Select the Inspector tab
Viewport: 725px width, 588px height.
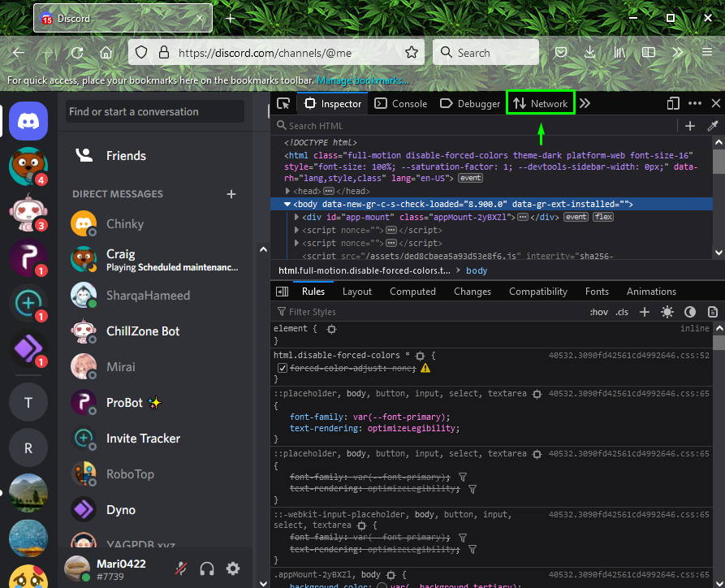pos(332,104)
